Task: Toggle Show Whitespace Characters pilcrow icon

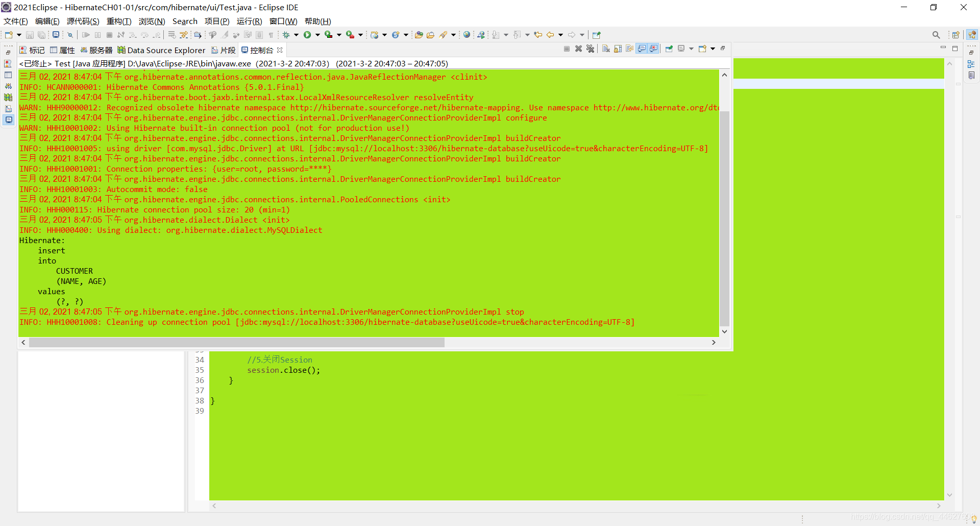Action: pos(271,35)
